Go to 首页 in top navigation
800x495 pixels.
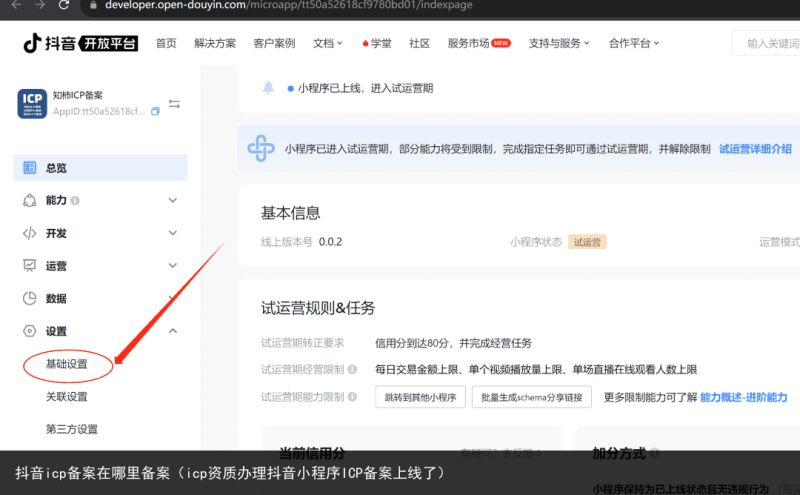click(166, 43)
